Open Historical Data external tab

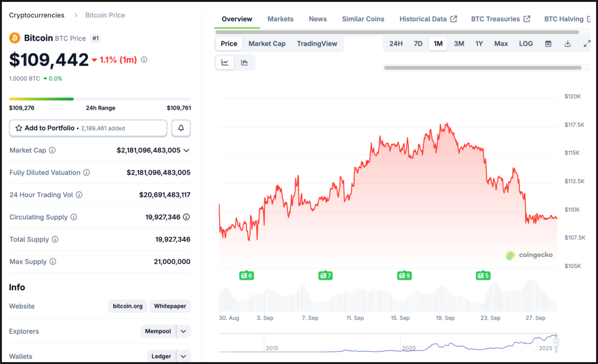[x=428, y=19]
